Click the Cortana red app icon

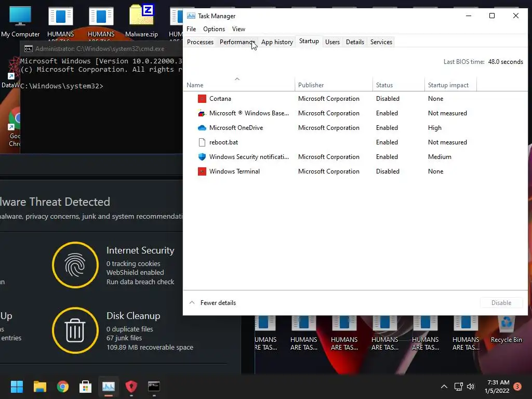pyautogui.click(x=202, y=99)
